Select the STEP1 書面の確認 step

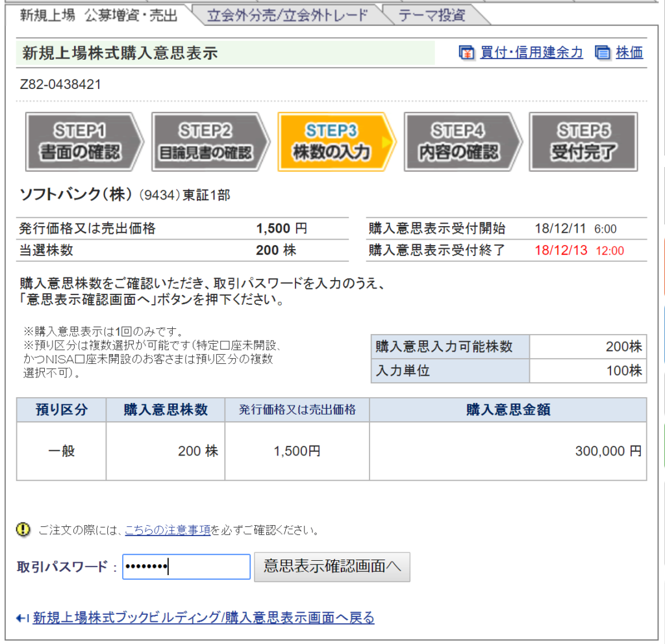pos(84,142)
